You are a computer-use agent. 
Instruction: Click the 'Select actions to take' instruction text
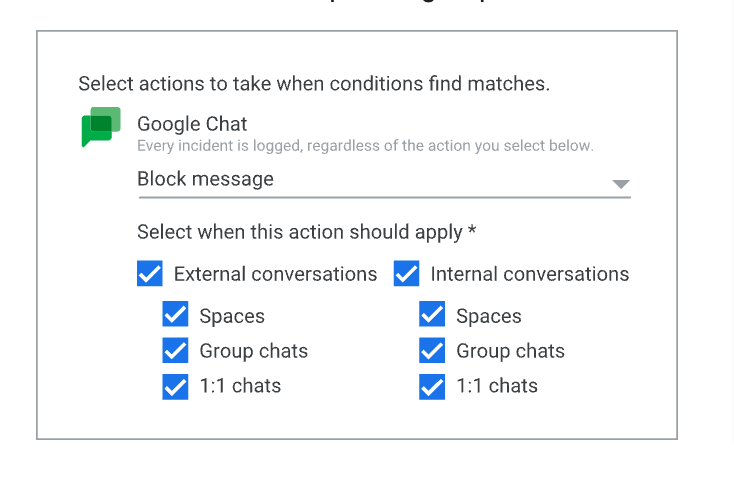pyautogui.click(x=314, y=84)
